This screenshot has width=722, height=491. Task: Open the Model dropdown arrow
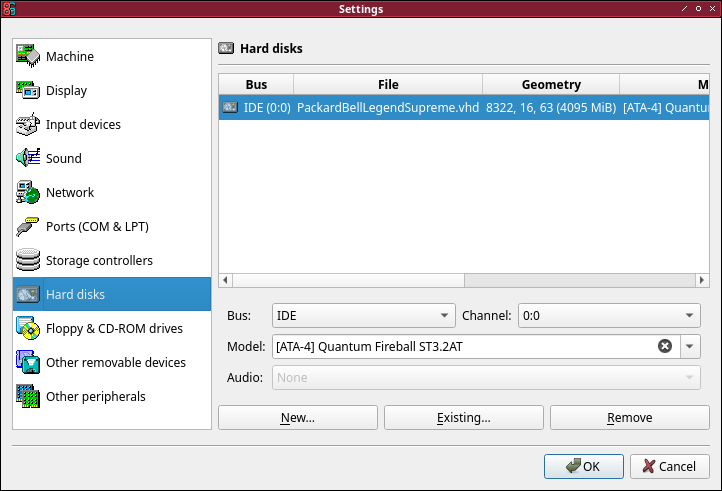[x=690, y=346]
